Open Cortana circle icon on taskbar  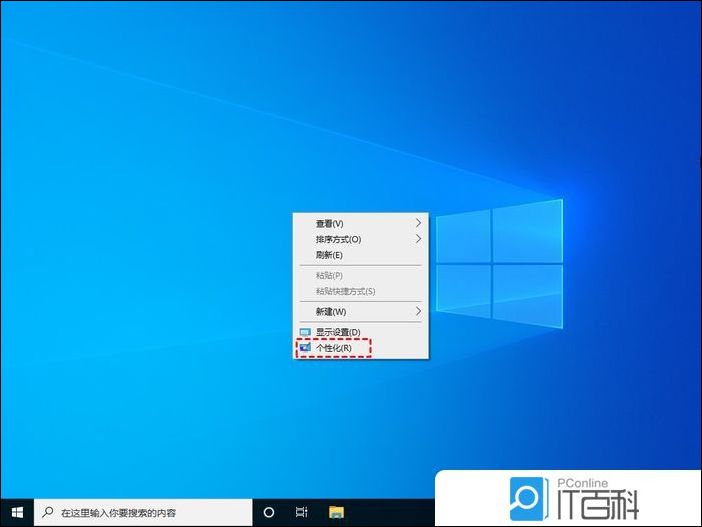coord(269,512)
